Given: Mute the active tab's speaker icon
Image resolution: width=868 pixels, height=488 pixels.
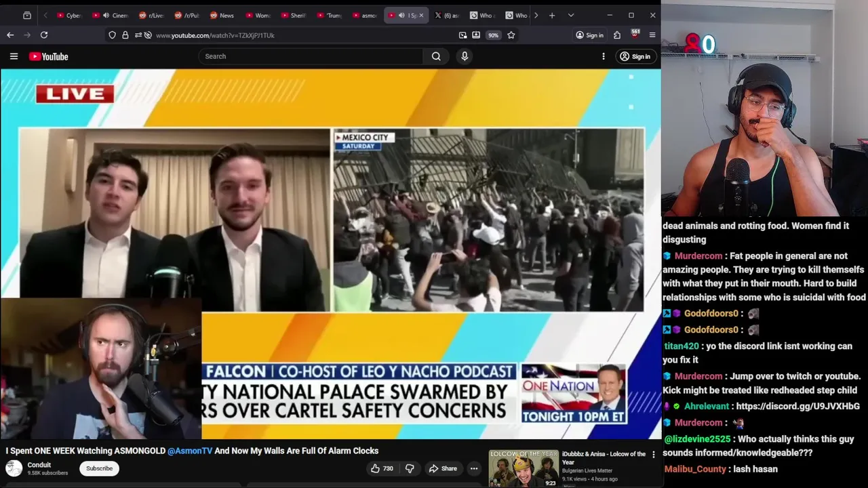Looking at the screenshot, I should pyautogui.click(x=401, y=15).
